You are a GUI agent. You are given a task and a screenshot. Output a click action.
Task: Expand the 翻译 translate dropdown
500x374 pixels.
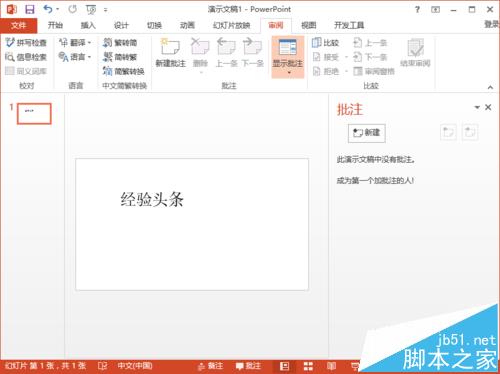(x=75, y=42)
